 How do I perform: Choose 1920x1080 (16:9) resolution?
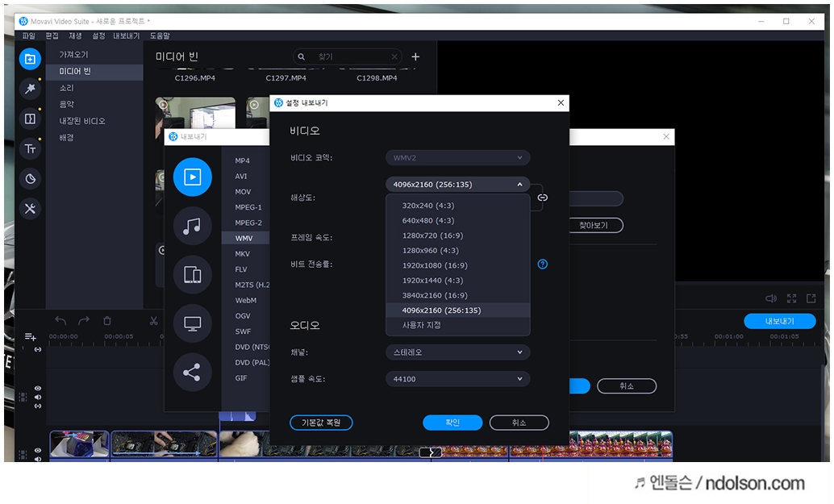pos(457,265)
